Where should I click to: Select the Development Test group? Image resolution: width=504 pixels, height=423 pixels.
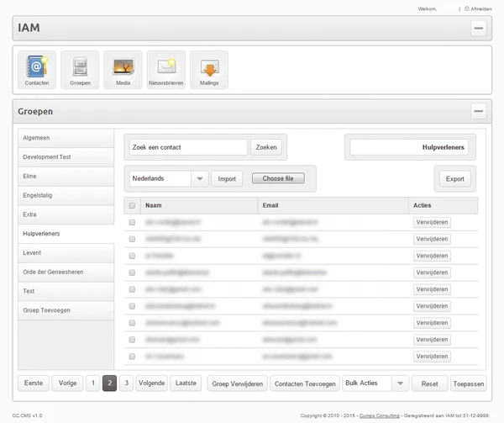[66, 157]
